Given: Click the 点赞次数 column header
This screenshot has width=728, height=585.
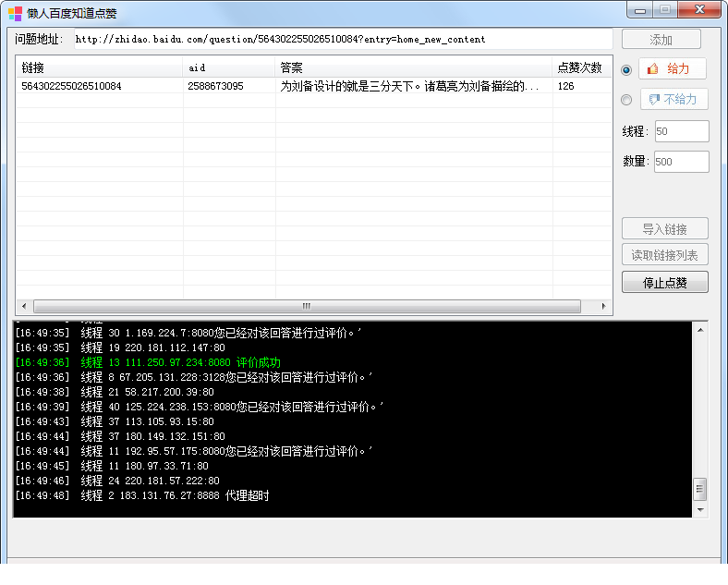Looking at the screenshot, I should (582, 67).
